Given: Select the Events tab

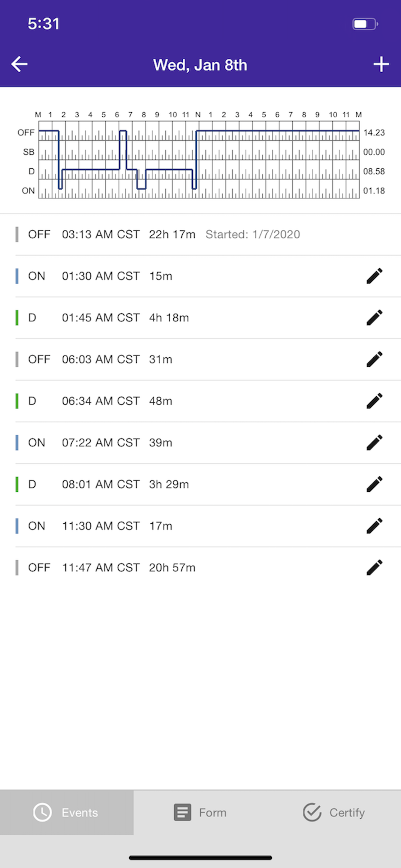Looking at the screenshot, I should point(67,812).
